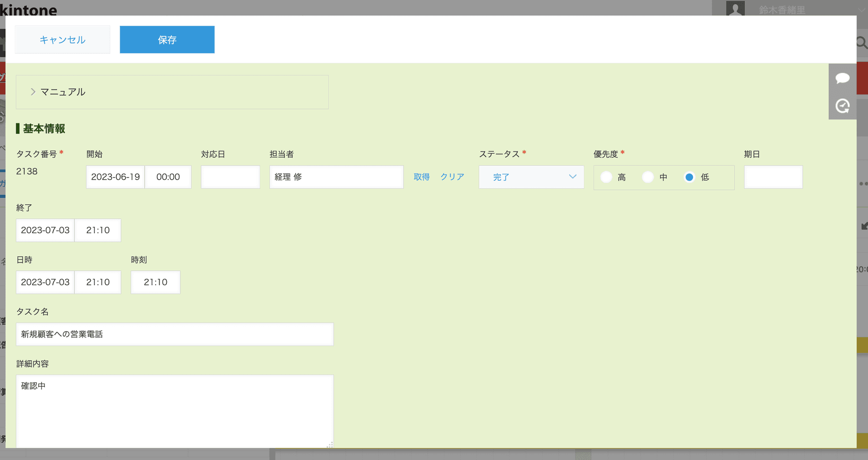The height and width of the screenshot is (460, 868).
Task: Open the 鈴木香緒里 user menu
Action: coord(782,10)
